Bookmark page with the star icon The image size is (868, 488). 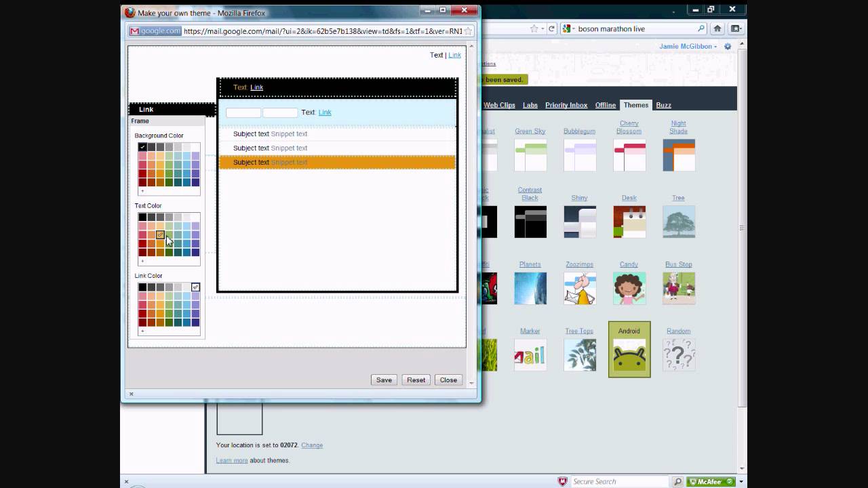(x=534, y=28)
